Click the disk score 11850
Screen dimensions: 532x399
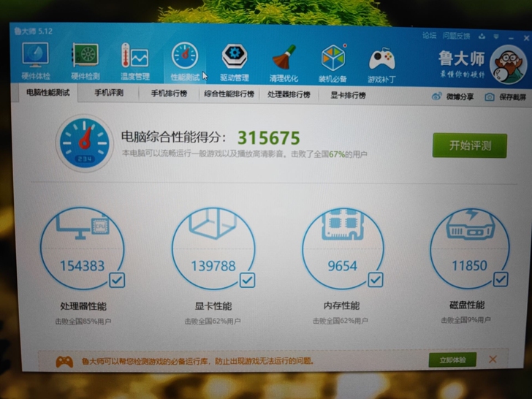[470, 265]
